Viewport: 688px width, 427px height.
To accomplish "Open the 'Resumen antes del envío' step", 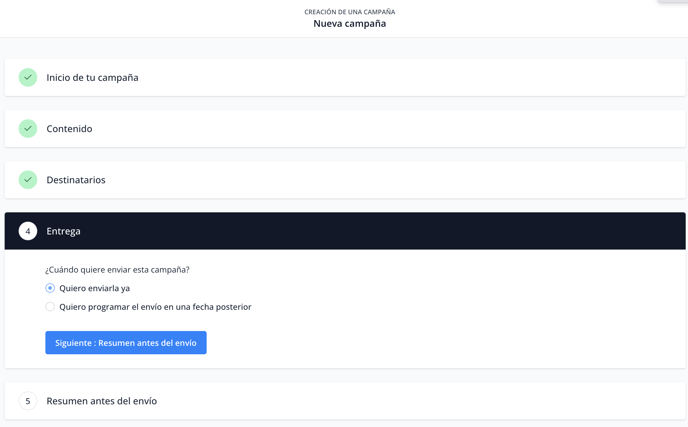I will pos(345,401).
